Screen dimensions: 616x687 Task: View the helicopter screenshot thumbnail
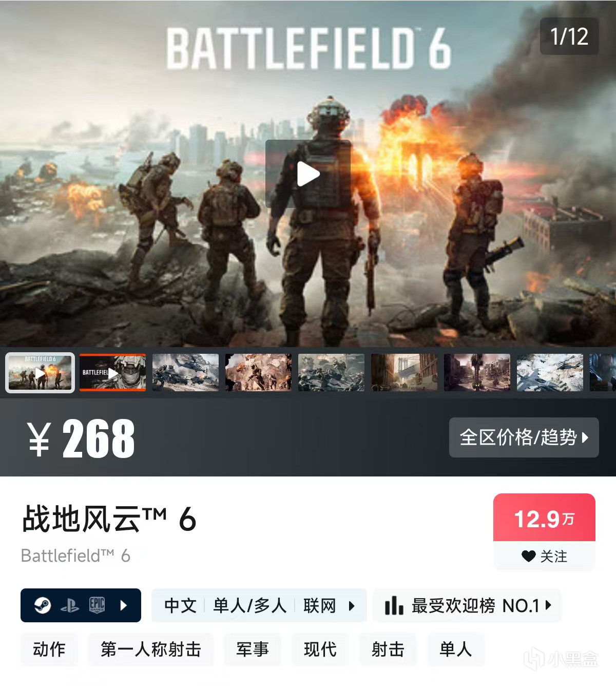click(185, 372)
